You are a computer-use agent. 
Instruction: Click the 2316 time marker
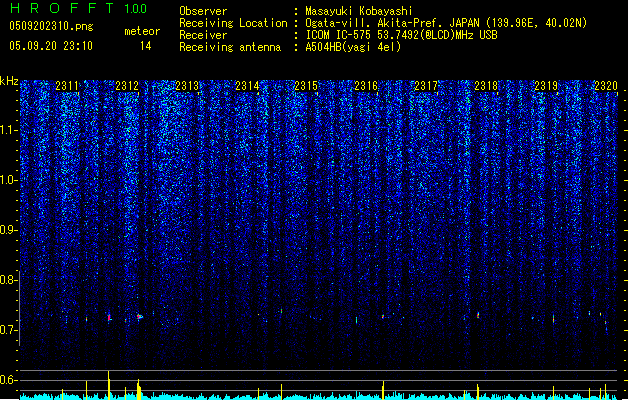pos(366,86)
